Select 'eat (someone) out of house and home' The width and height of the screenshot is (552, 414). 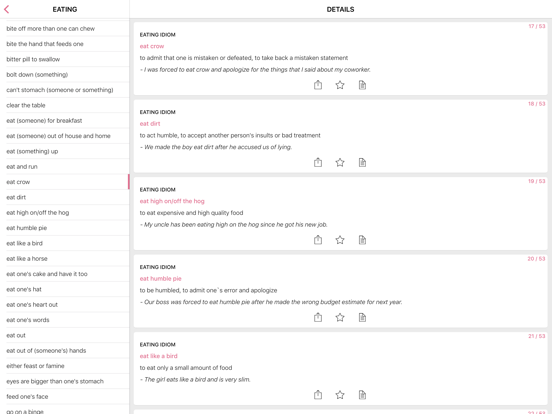point(65,136)
